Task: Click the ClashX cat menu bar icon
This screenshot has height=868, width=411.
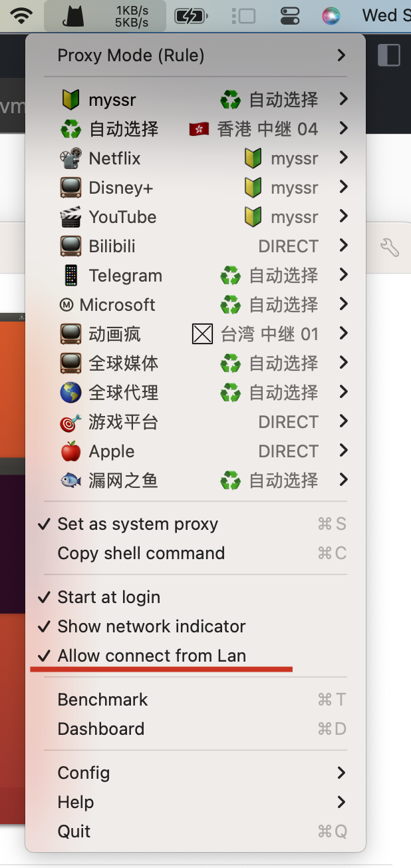Action: click(x=74, y=15)
